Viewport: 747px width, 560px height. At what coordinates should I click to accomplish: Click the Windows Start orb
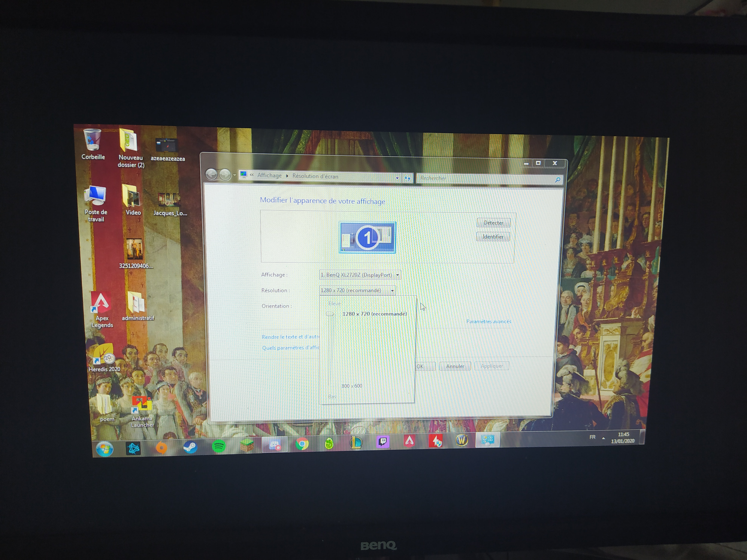pos(104,449)
